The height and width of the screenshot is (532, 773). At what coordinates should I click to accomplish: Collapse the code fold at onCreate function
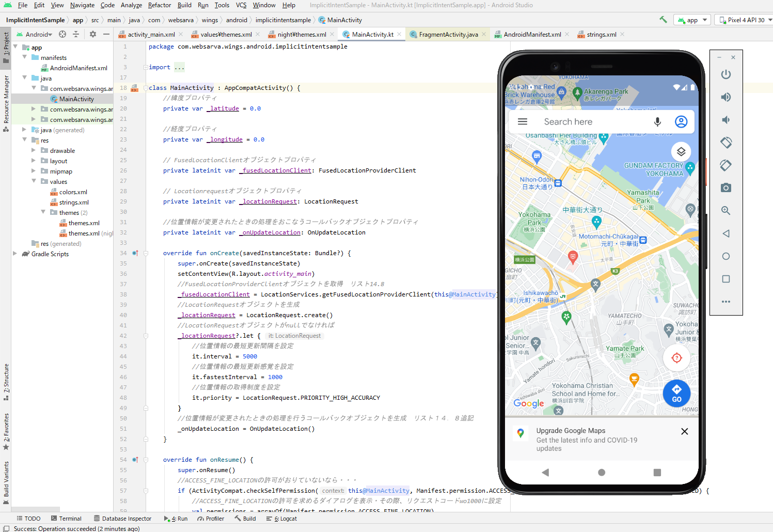146,253
